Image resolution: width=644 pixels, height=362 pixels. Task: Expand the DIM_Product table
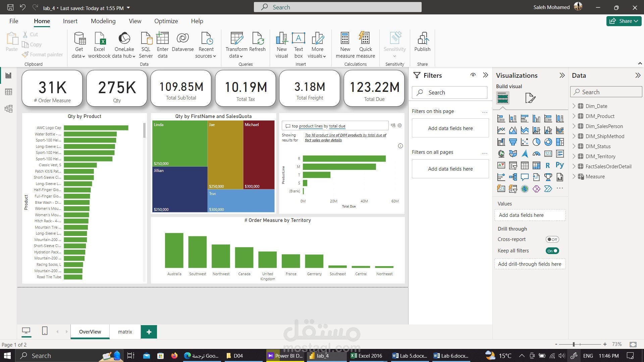tap(574, 116)
